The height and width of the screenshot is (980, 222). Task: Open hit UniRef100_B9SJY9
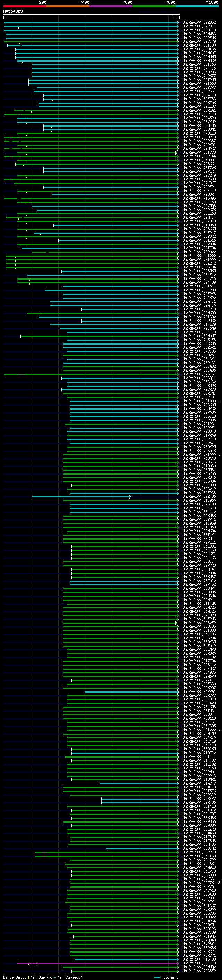[x=199, y=41]
